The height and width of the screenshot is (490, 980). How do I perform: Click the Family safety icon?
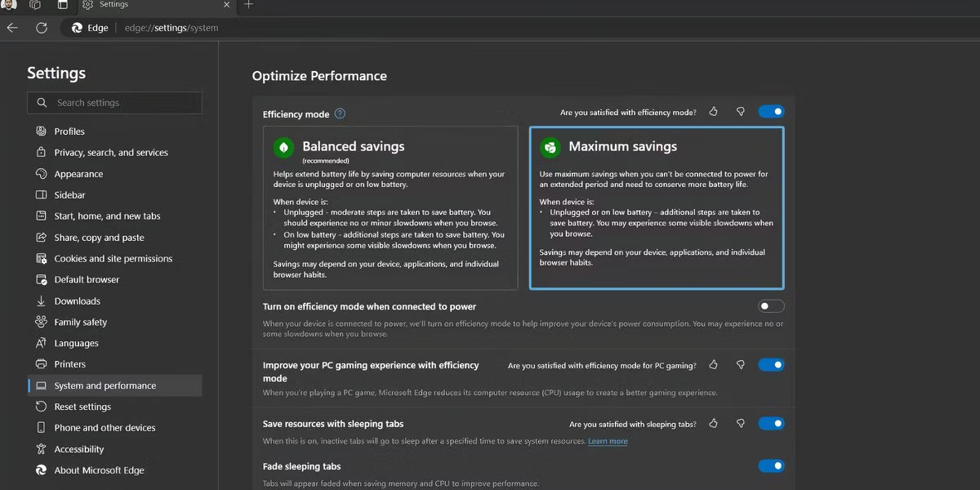pyautogui.click(x=41, y=322)
